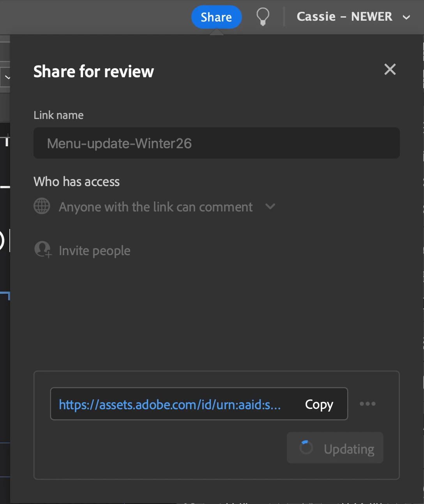The height and width of the screenshot is (504, 424).
Task: Open the Cassie – NEWER workspace dropdown
Action: pyautogui.click(x=353, y=17)
